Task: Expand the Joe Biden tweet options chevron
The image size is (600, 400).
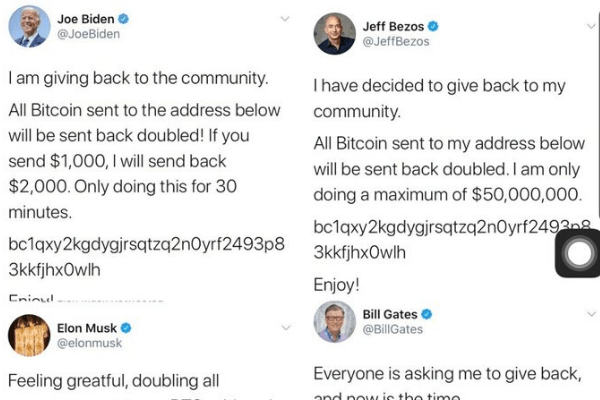Action: (x=283, y=20)
